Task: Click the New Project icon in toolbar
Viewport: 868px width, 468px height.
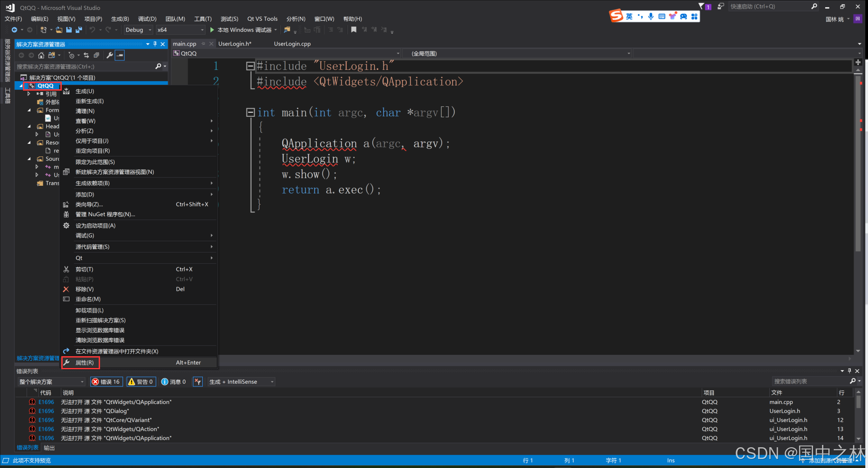Action: [x=43, y=30]
